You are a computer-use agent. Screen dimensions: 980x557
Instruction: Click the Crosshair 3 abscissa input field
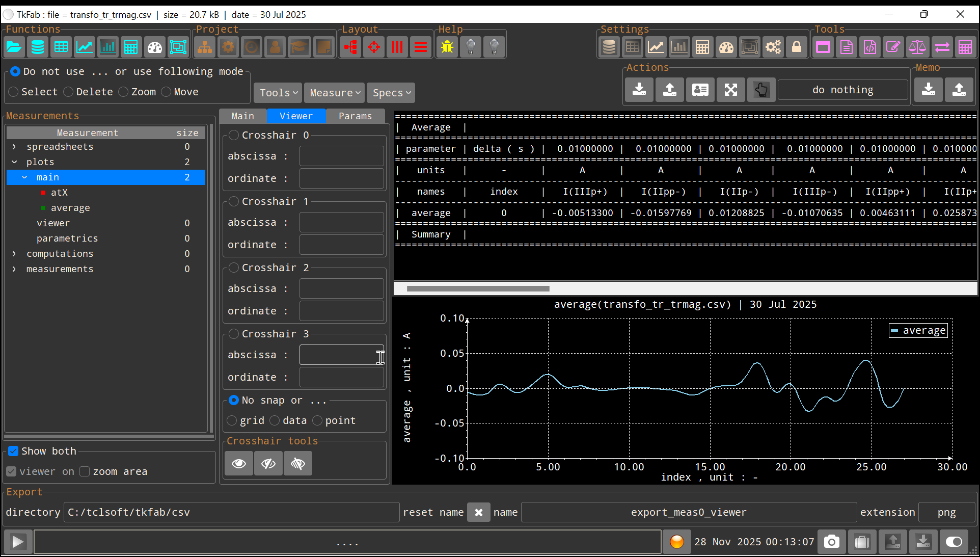click(341, 355)
